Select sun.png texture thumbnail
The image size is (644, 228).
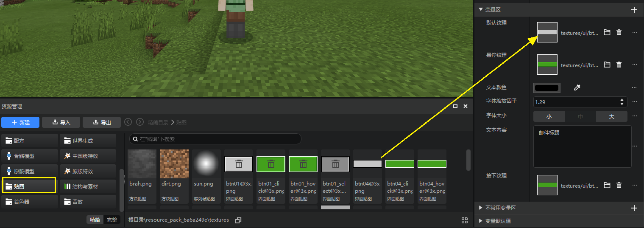[x=206, y=164]
